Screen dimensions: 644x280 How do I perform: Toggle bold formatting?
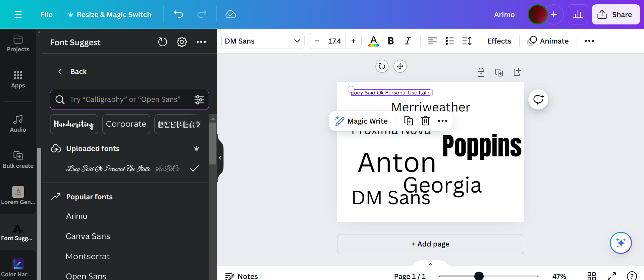coord(391,41)
